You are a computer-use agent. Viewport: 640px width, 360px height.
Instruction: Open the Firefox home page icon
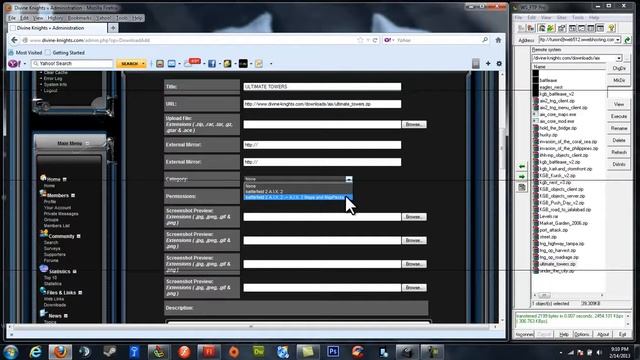[x=498, y=40]
